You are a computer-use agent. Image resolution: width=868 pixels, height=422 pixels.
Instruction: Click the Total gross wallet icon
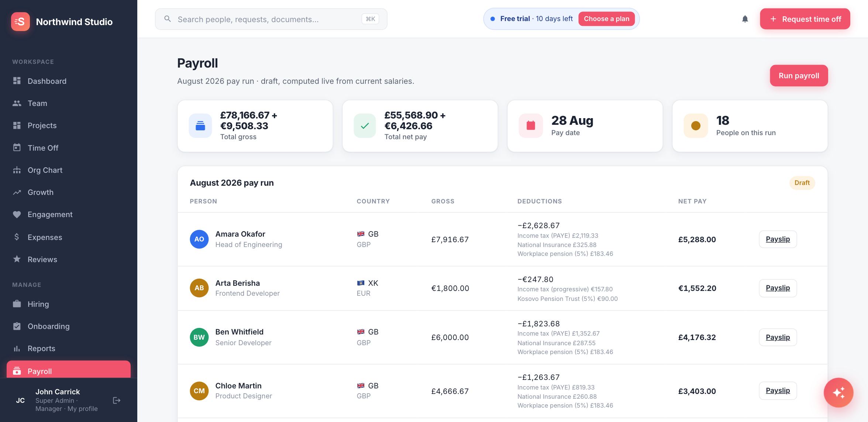point(200,126)
